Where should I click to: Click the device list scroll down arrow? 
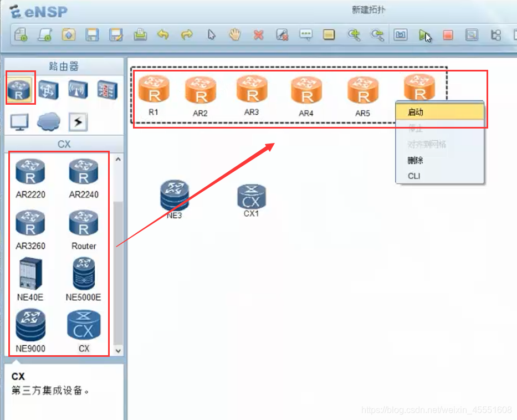pos(118,350)
